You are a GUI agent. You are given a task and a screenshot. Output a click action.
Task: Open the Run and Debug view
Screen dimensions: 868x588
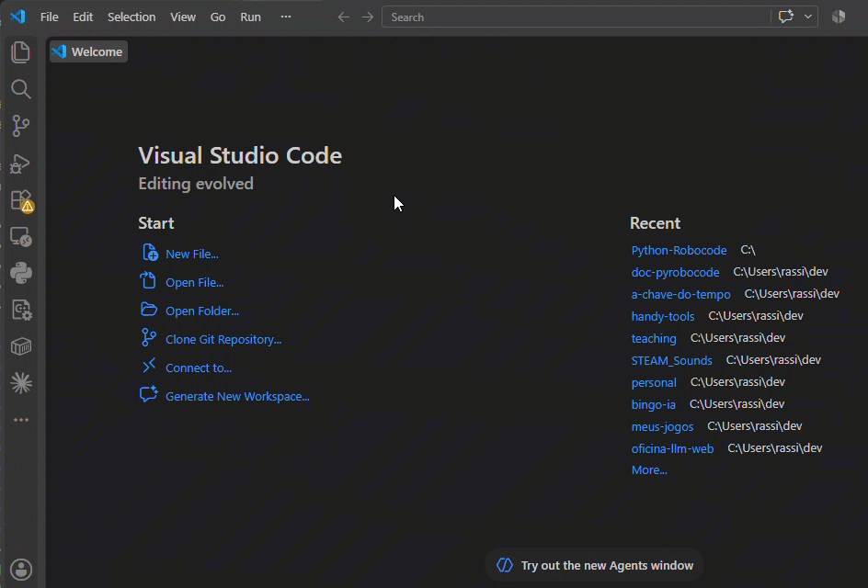21,164
